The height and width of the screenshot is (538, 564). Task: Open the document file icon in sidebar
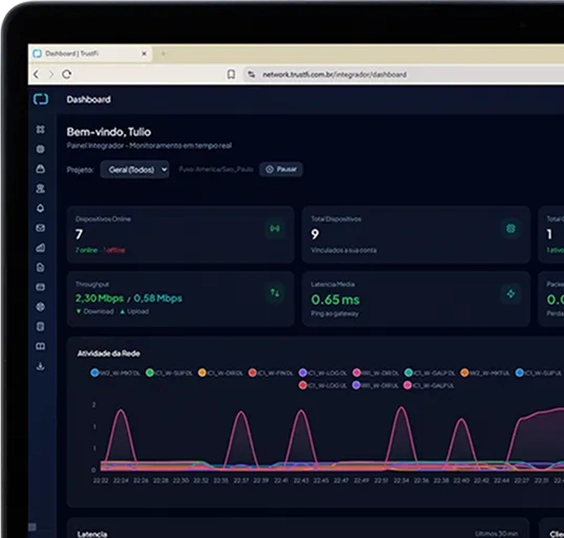(41, 267)
